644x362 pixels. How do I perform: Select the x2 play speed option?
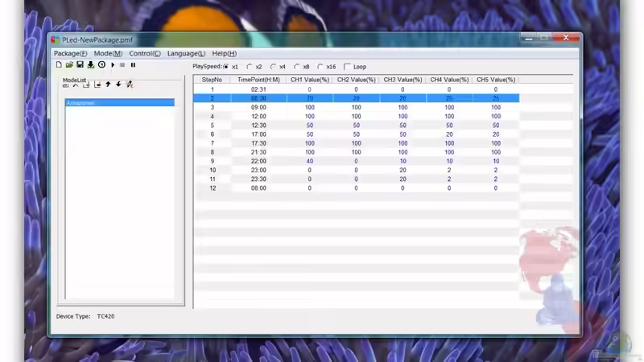click(250, 67)
